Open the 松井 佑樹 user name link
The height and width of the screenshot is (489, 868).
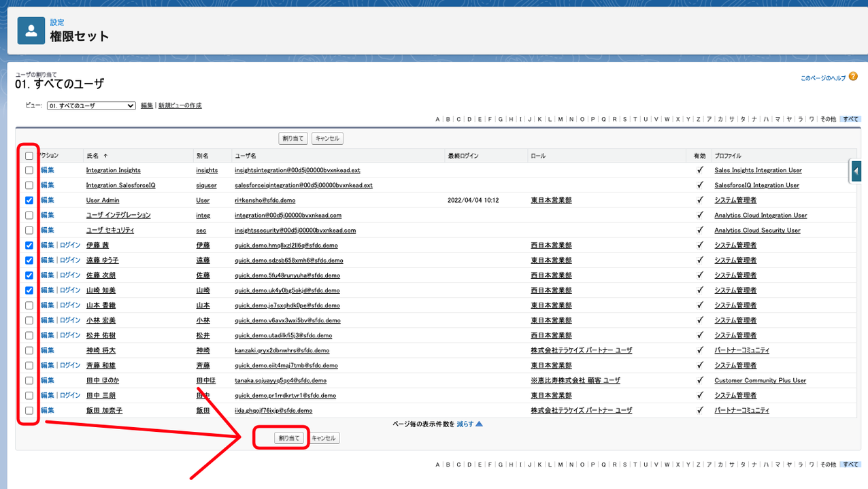101,335
